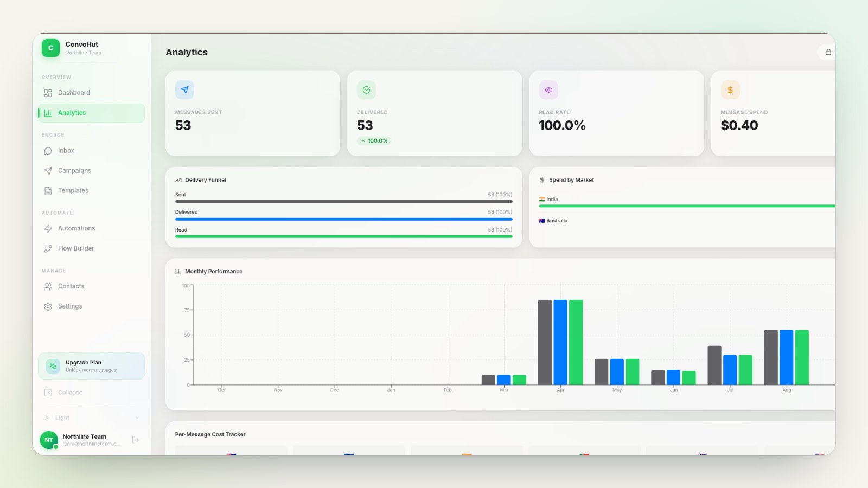Click the Sent funnel progress bar
The image size is (868, 488).
pyautogui.click(x=343, y=202)
